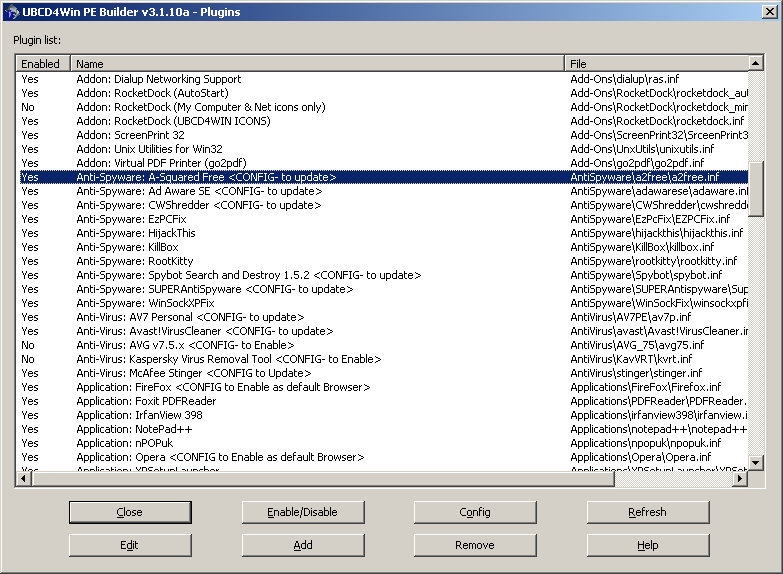This screenshot has height=574, width=783.
Task: Click file path AntiSpyware\Spybot\spybot.inf
Action: click(646, 275)
